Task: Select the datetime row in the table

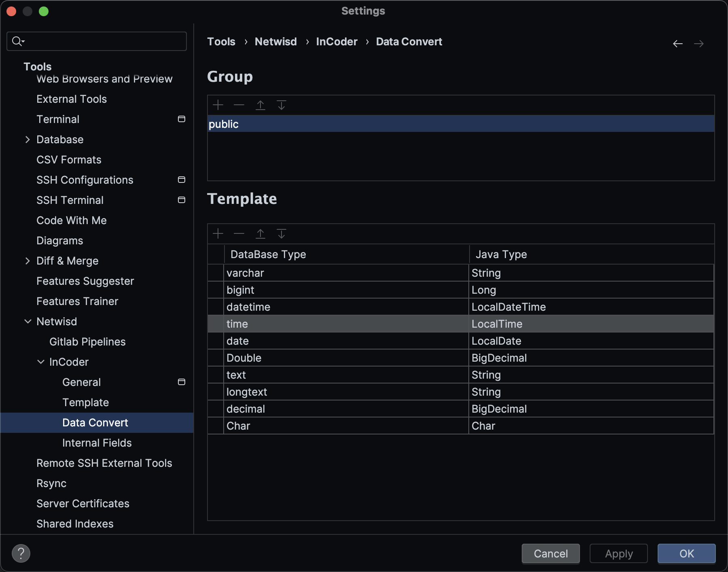Action: (x=346, y=307)
